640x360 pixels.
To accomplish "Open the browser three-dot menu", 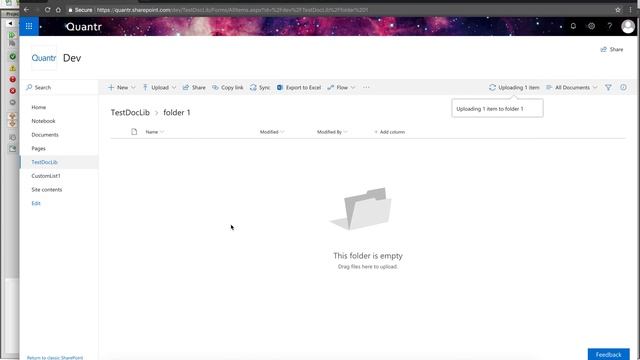I will (x=630, y=10).
